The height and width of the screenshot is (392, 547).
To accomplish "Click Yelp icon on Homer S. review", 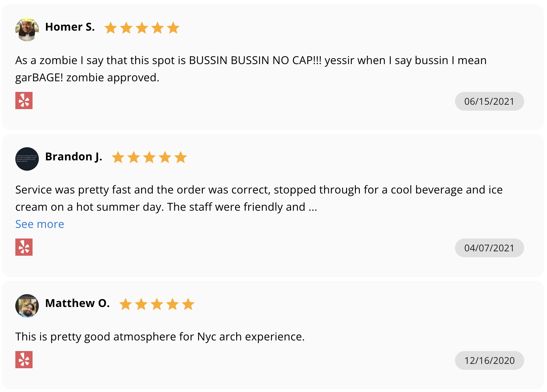I will 24,100.
